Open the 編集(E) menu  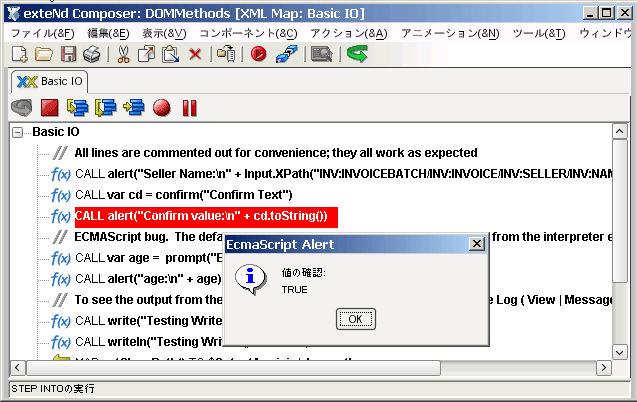108,33
